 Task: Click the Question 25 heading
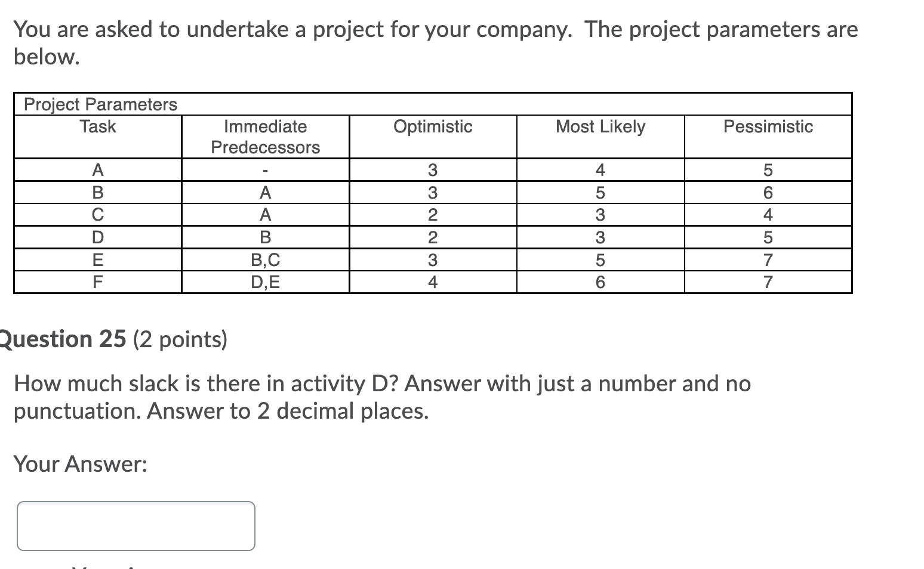pos(113,339)
